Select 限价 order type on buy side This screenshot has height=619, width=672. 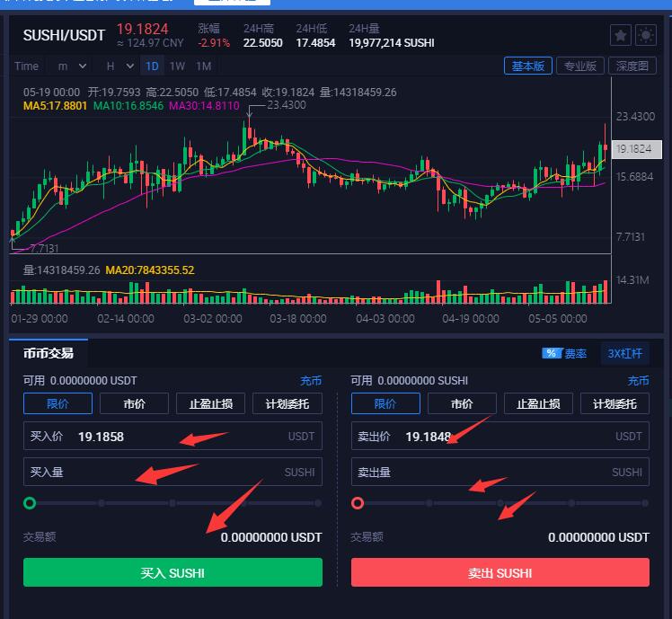click(57, 403)
